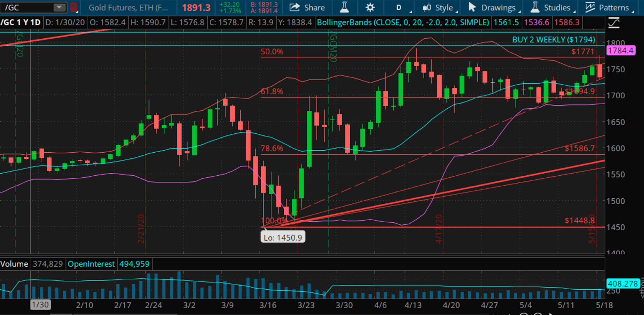644x315 pixels.
Task: Click the 1561.5 Bollinger midline value
Action: coord(506,23)
